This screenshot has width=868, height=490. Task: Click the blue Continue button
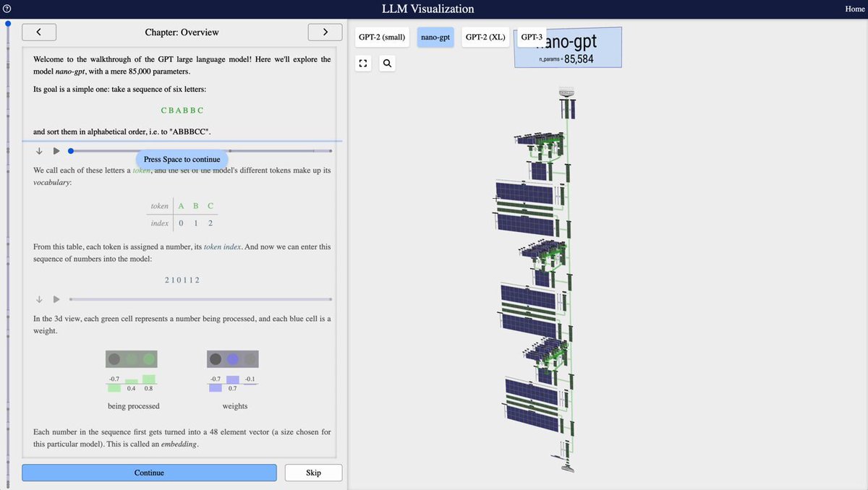pos(149,473)
